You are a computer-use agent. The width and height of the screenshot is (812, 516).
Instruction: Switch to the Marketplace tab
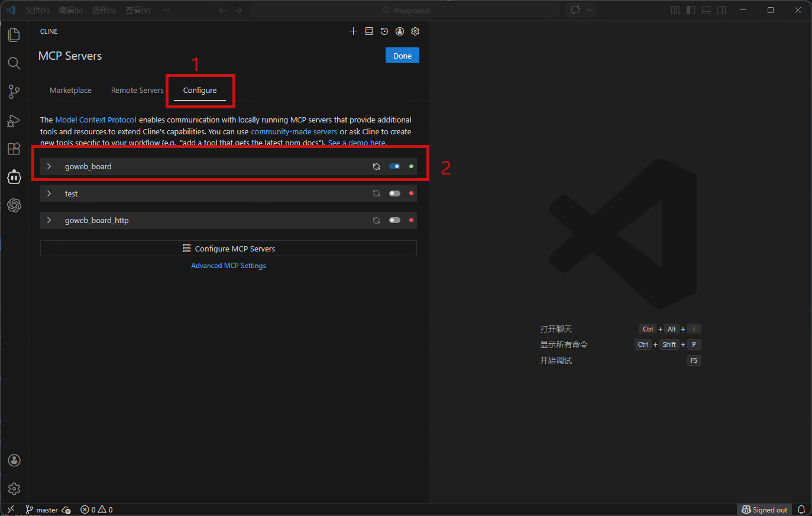(x=70, y=90)
